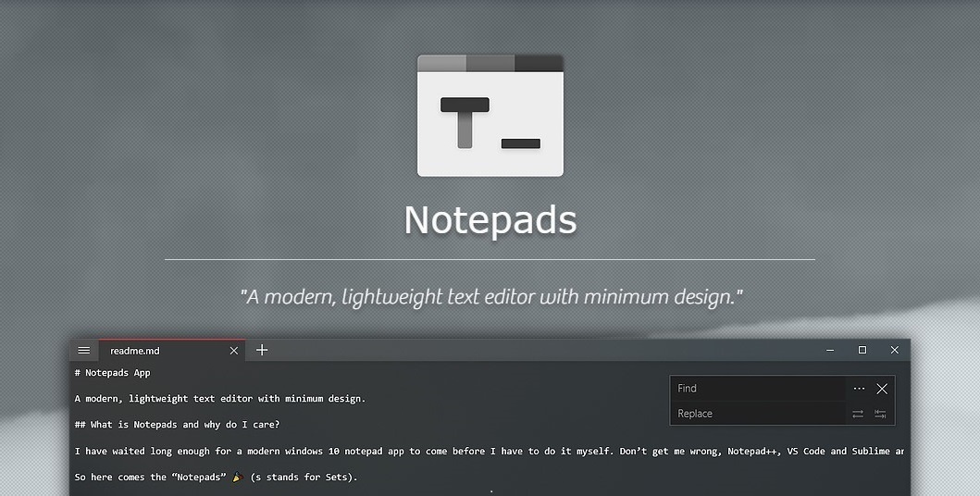Click the "# Notepads App" line
Image resolution: width=980 pixels, height=496 pixels.
click(x=113, y=373)
